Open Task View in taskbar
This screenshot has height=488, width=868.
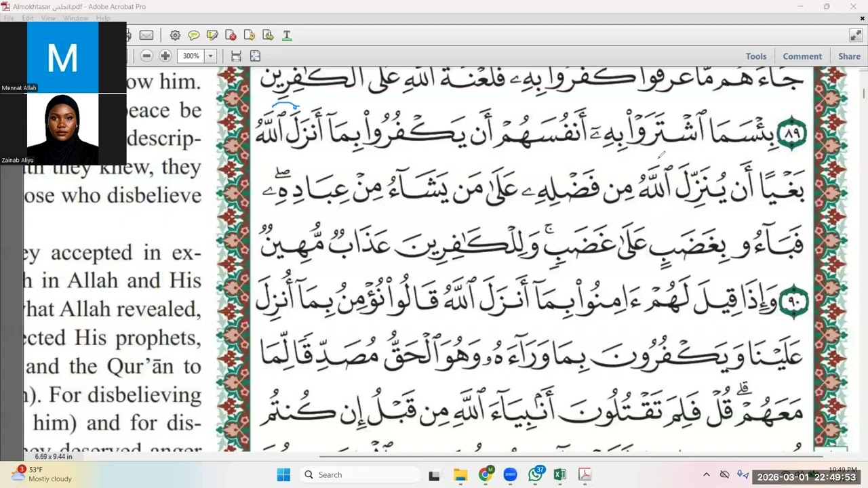(434, 474)
